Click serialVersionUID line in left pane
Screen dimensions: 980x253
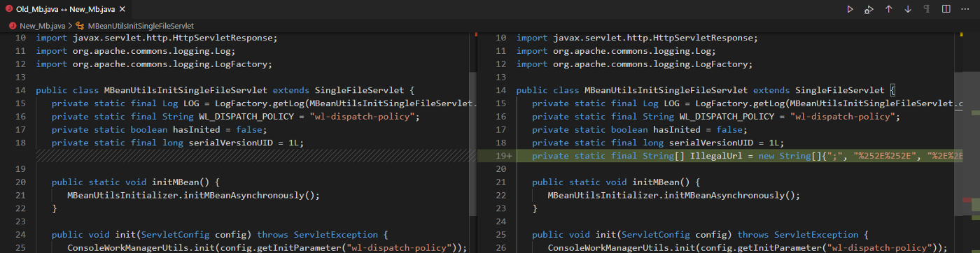pos(178,143)
